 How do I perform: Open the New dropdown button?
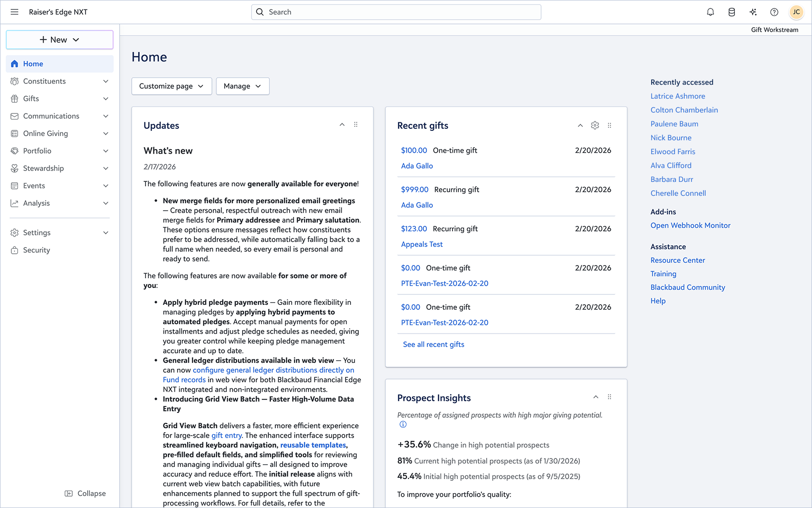coord(59,40)
